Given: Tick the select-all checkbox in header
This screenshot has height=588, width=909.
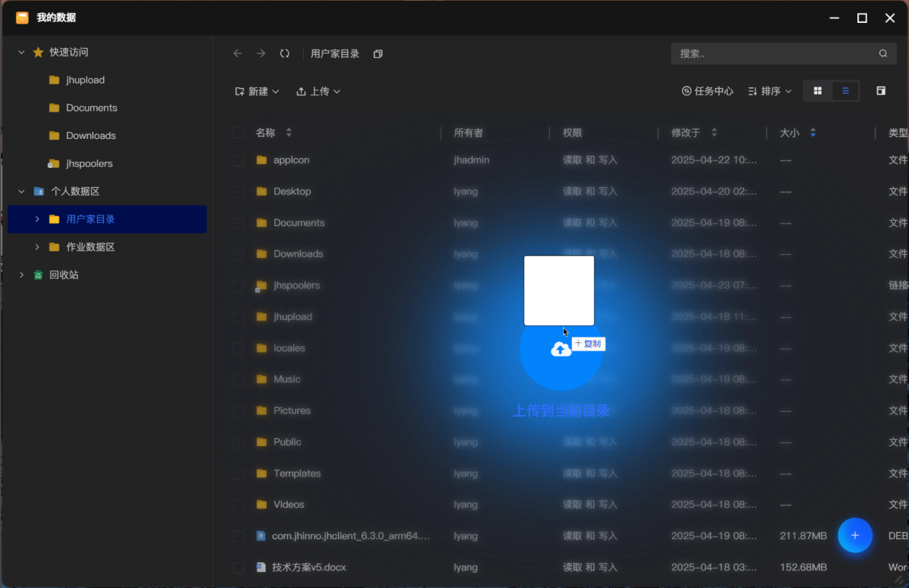Looking at the screenshot, I should tap(238, 132).
